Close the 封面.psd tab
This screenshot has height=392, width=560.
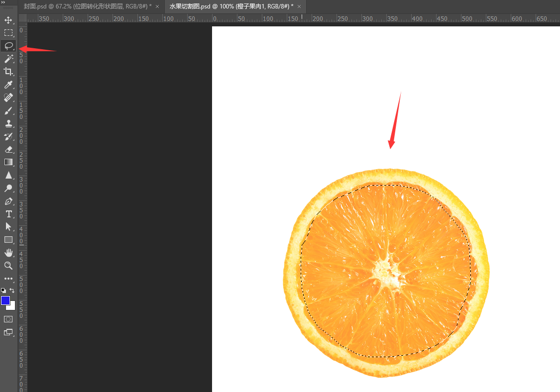point(157,6)
